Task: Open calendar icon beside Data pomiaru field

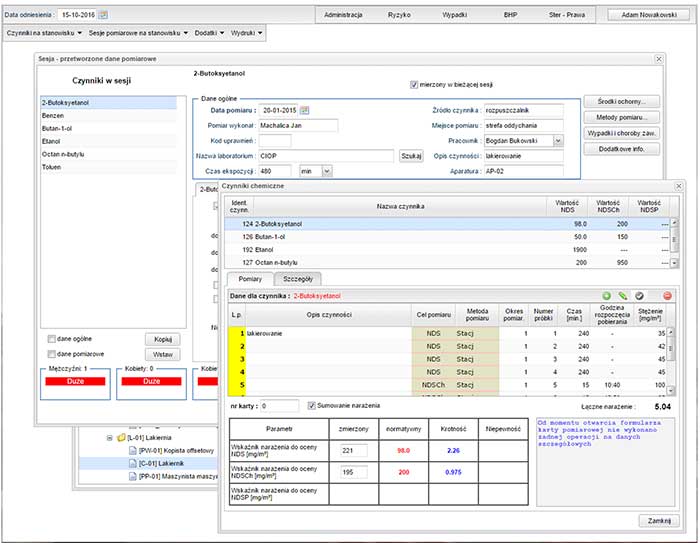Action: point(305,109)
